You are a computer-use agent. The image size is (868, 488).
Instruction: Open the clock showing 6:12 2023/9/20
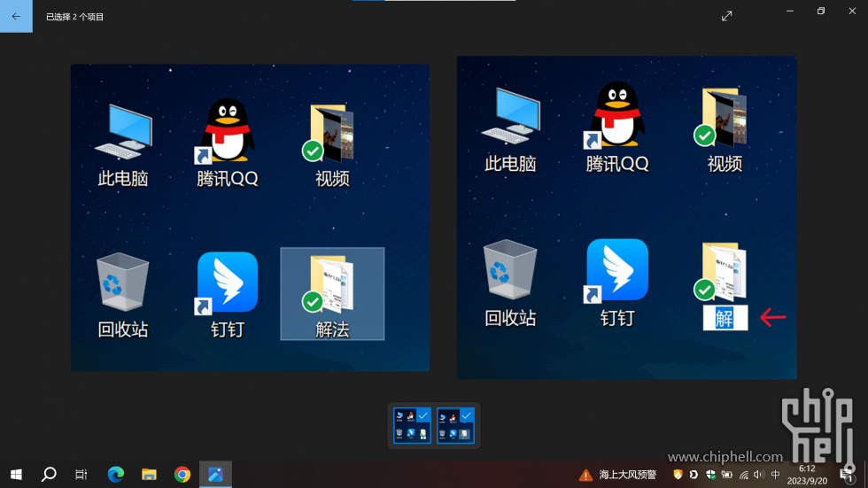tap(807, 475)
